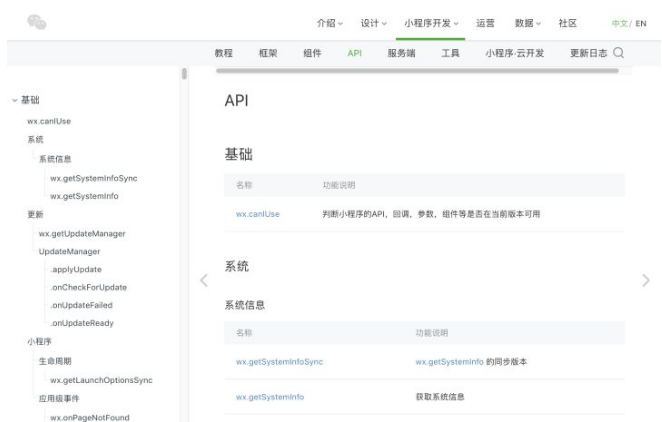Select the 教程 tab

(x=223, y=53)
